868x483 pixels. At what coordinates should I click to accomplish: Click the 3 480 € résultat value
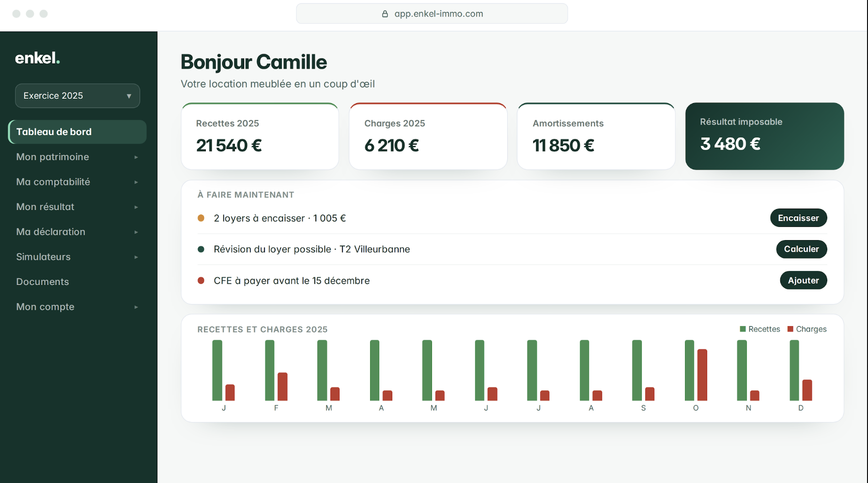730,144
